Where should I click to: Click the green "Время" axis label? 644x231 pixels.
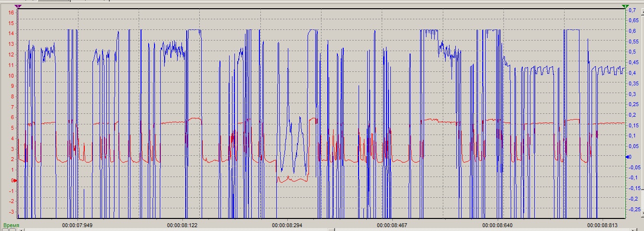pyautogui.click(x=11, y=225)
